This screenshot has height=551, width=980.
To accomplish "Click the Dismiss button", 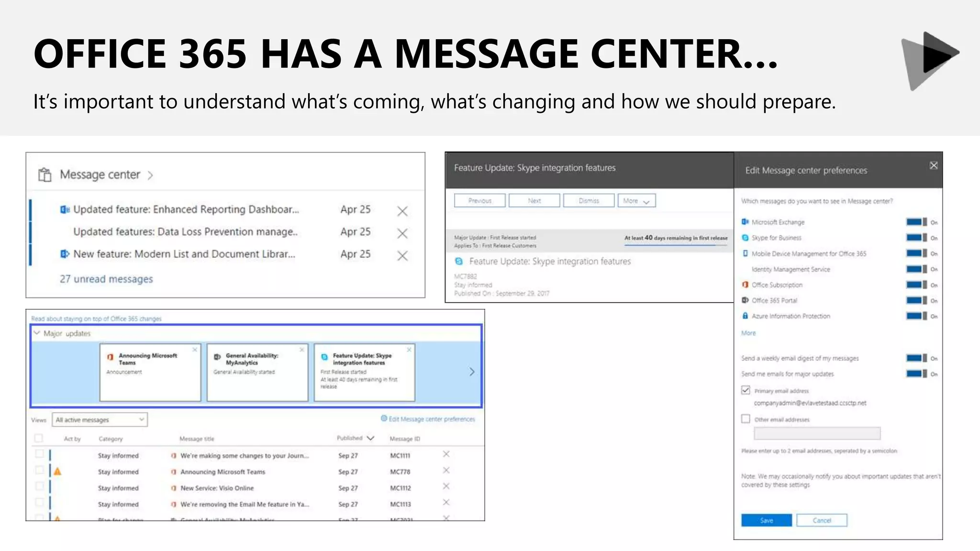I will click(x=589, y=200).
